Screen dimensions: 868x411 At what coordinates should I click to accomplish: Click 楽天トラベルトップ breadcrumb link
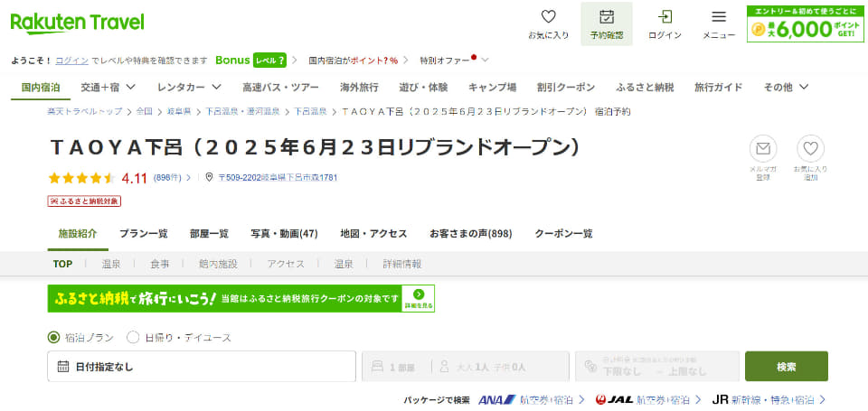pos(85,111)
